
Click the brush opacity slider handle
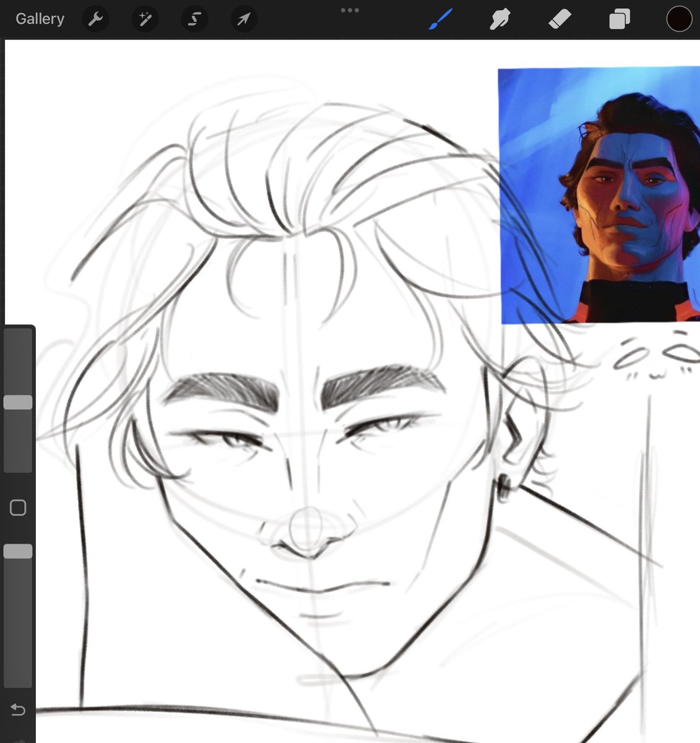click(x=18, y=552)
